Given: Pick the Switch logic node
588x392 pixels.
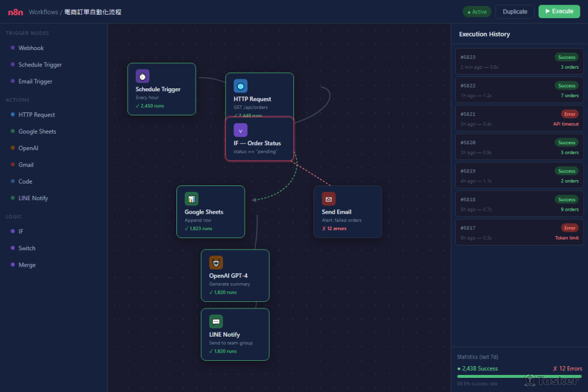Looking at the screenshot, I should click(x=26, y=248).
